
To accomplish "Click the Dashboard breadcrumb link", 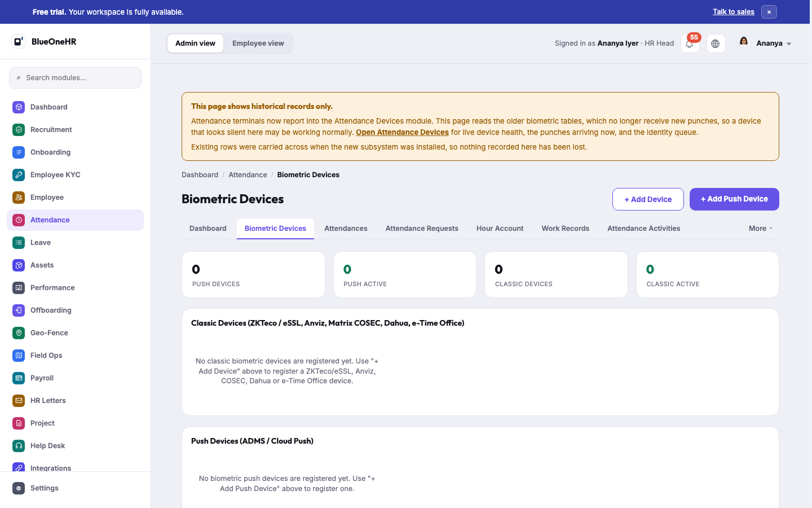I will coord(200,175).
